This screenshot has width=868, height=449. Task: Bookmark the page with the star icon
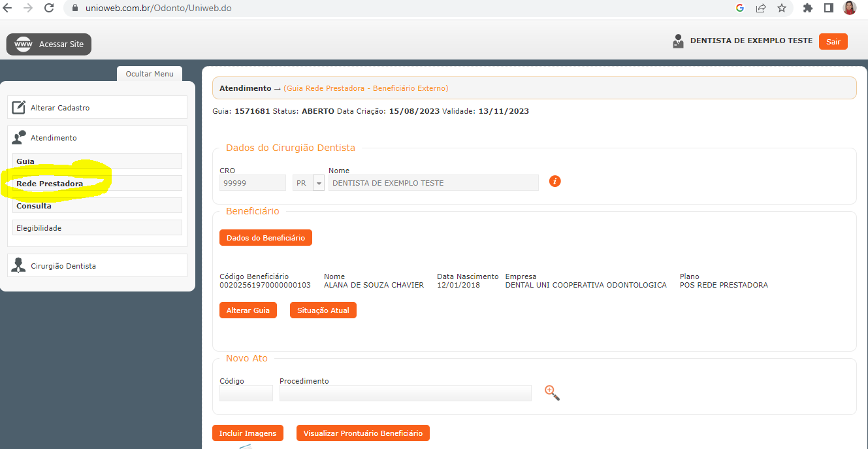(x=781, y=8)
